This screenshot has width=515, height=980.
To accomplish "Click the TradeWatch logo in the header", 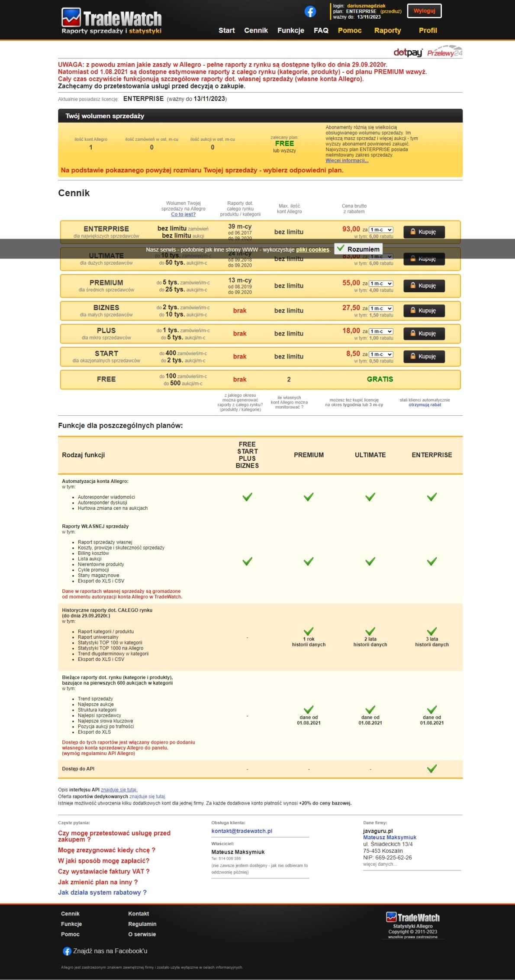I will click(112, 21).
